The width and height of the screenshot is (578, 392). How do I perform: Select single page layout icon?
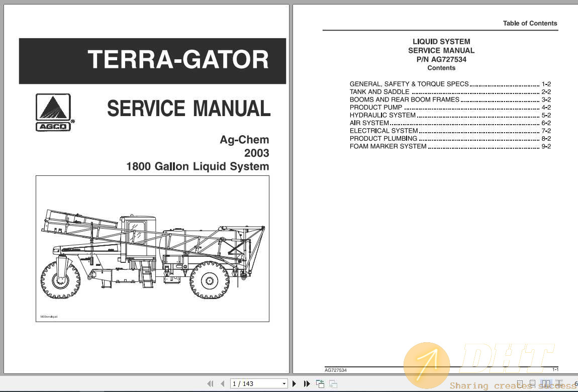[x=520, y=384]
